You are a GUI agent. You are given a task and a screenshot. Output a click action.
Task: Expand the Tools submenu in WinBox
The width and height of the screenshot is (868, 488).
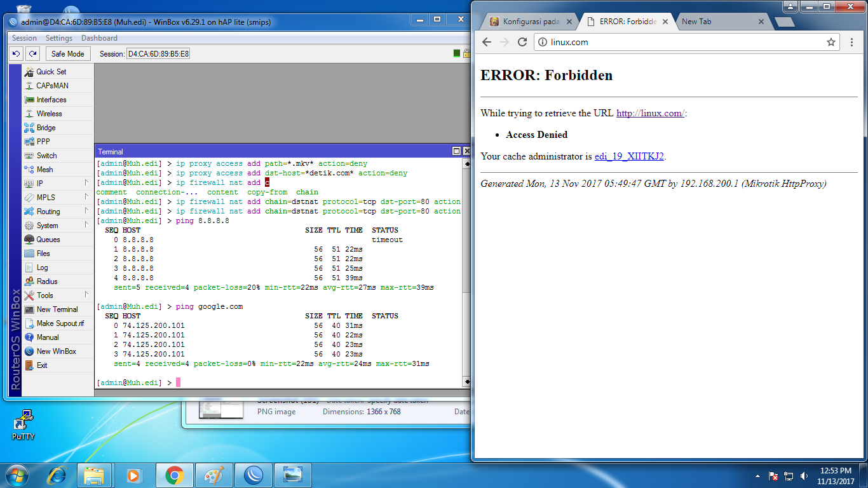pyautogui.click(x=58, y=295)
